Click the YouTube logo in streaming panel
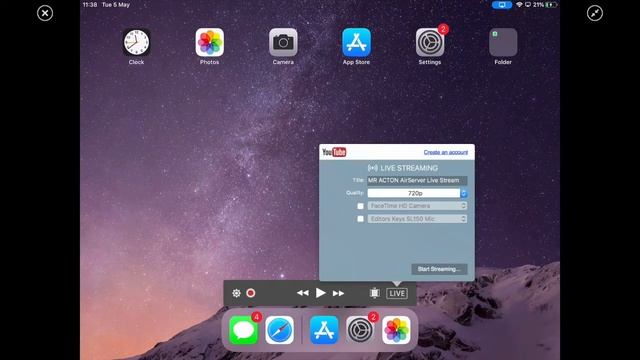 334,152
